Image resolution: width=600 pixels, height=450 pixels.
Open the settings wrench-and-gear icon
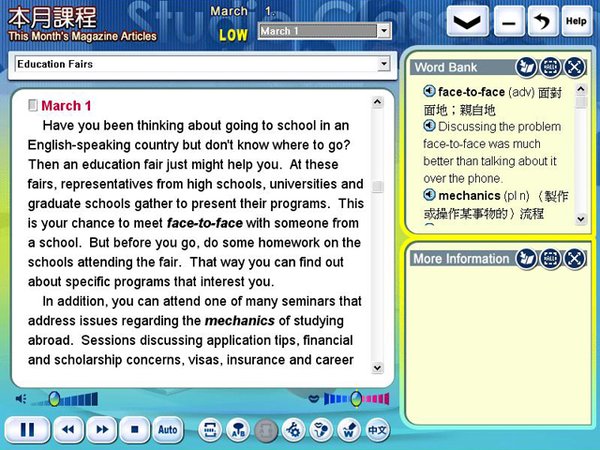coord(293,430)
